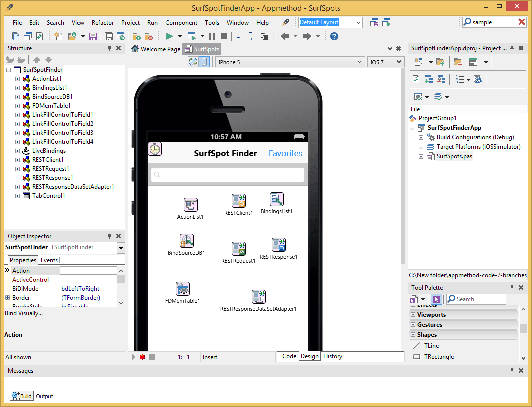The image size is (532, 407).
Task: Click the forward navigation arrow in toolbar
Action: pos(307,36)
